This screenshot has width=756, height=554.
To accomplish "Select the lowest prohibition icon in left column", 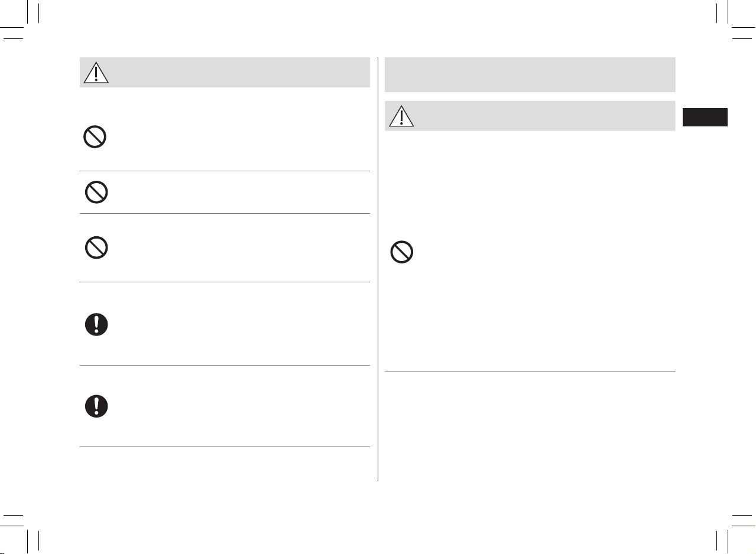I will (x=96, y=247).
